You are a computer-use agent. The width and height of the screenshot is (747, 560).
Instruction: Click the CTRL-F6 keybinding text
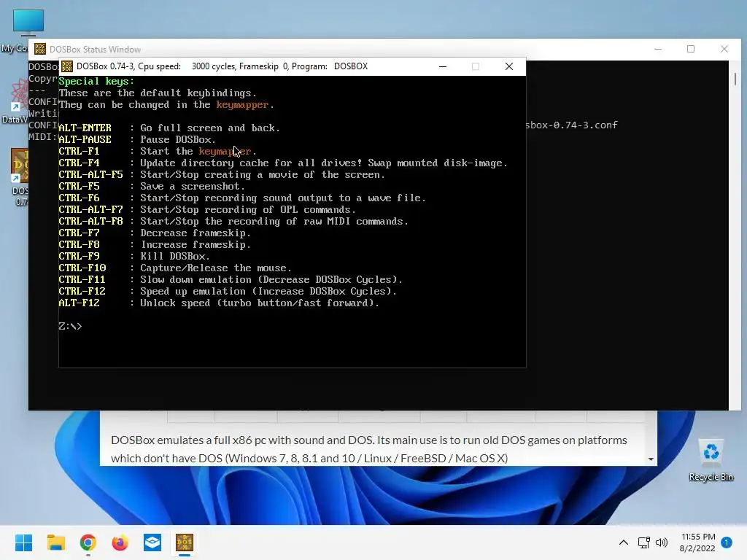tap(79, 198)
